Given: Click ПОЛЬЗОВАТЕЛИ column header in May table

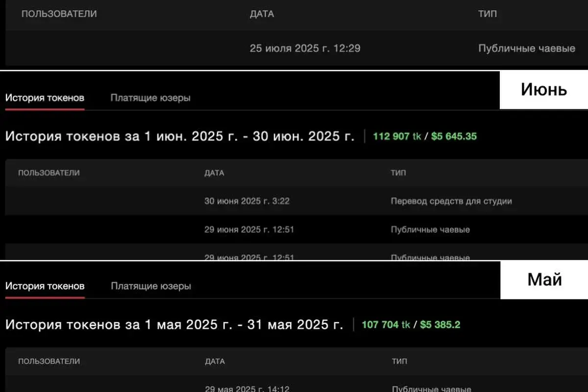Looking at the screenshot, I should [x=49, y=361].
